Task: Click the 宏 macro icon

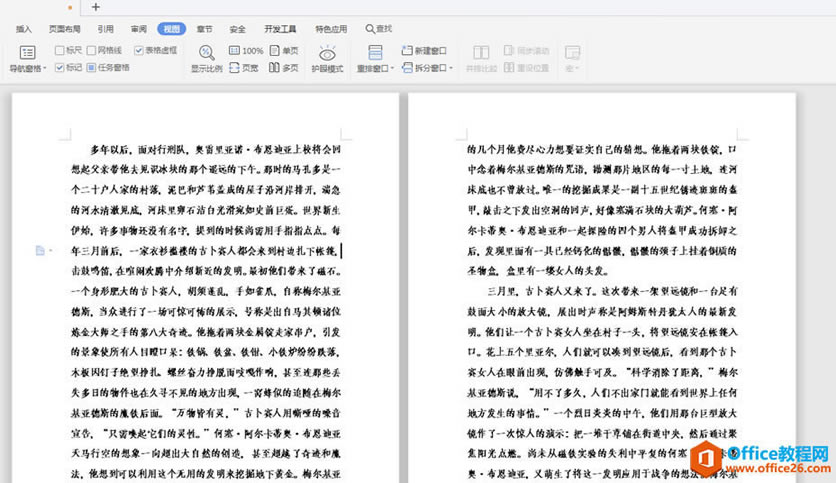Action: coord(572,53)
